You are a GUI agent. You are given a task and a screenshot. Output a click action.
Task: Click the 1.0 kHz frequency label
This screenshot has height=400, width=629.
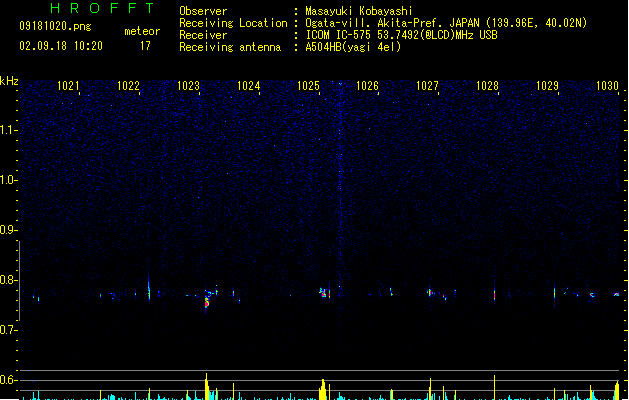(8, 180)
